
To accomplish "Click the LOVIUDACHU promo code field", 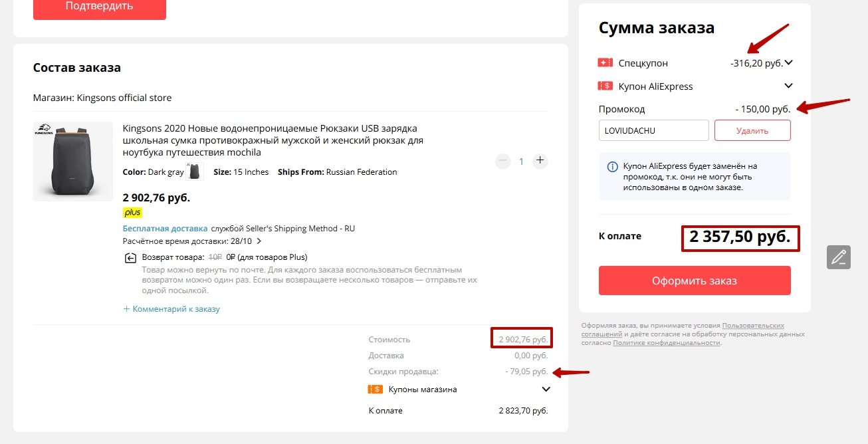I will (653, 130).
